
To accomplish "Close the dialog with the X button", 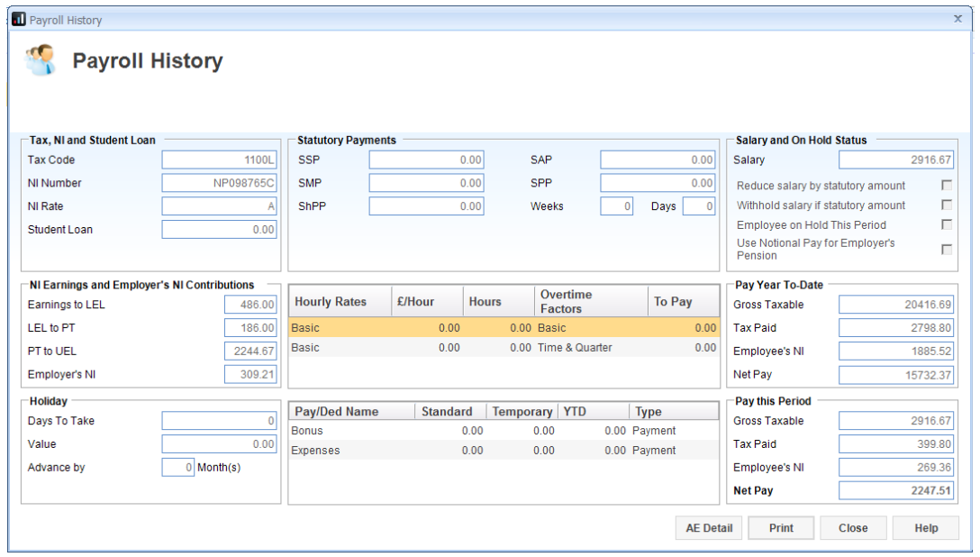I will [x=957, y=19].
